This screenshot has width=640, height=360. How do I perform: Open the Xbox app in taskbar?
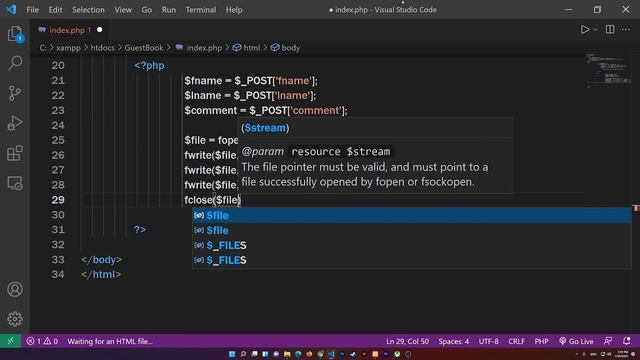pos(397,354)
